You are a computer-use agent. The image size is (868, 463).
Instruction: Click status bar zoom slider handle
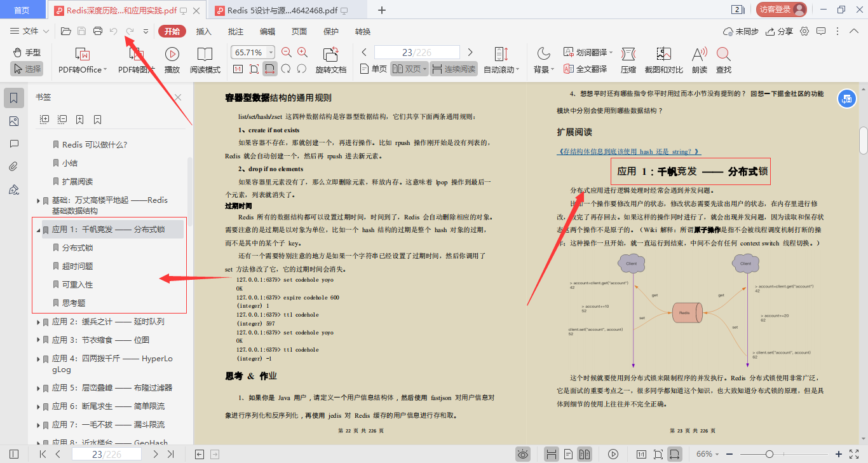click(x=770, y=454)
